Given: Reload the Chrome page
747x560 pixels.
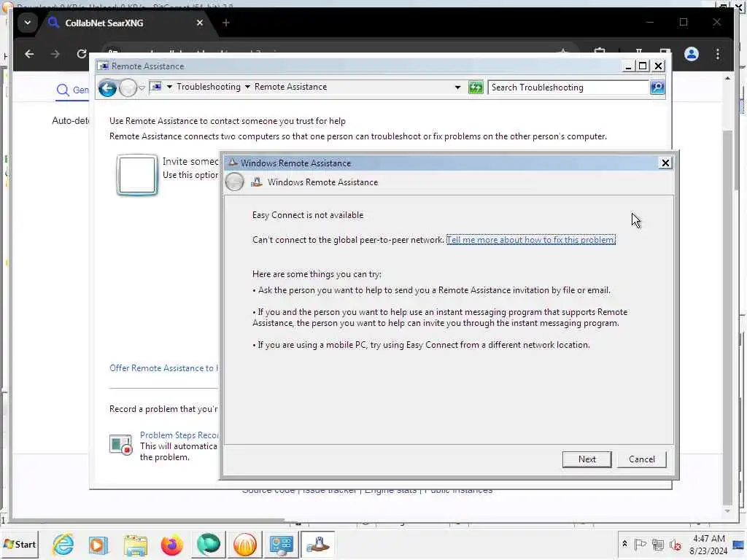Looking at the screenshot, I should [x=82, y=54].
